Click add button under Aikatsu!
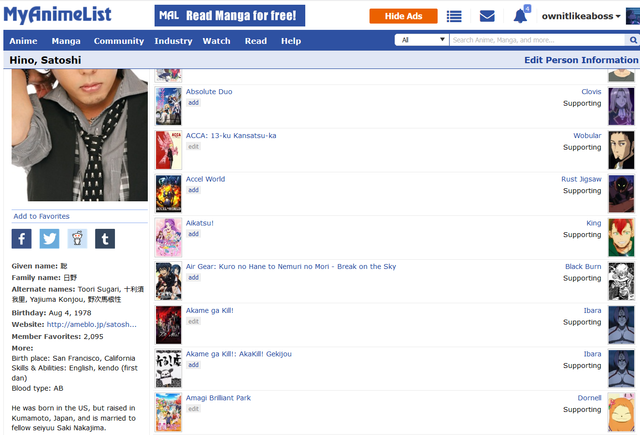The height and width of the screenshot is (435, 640). (x=193, y=234)
